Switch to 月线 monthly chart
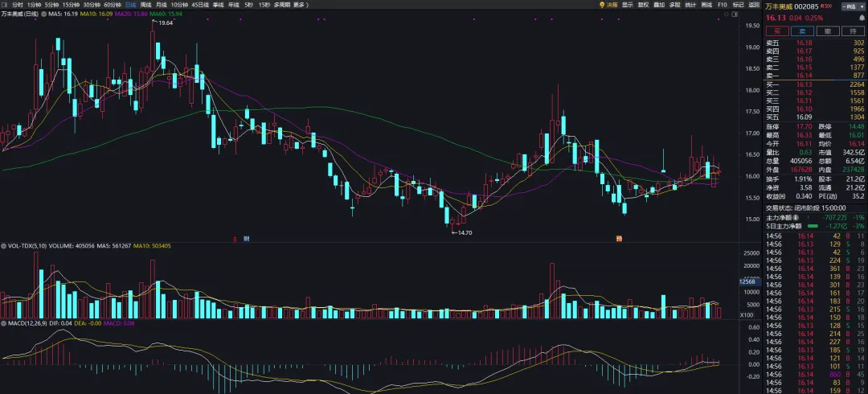Image resolution: width=868 pixels, height=394 pixels. point(162,5)
